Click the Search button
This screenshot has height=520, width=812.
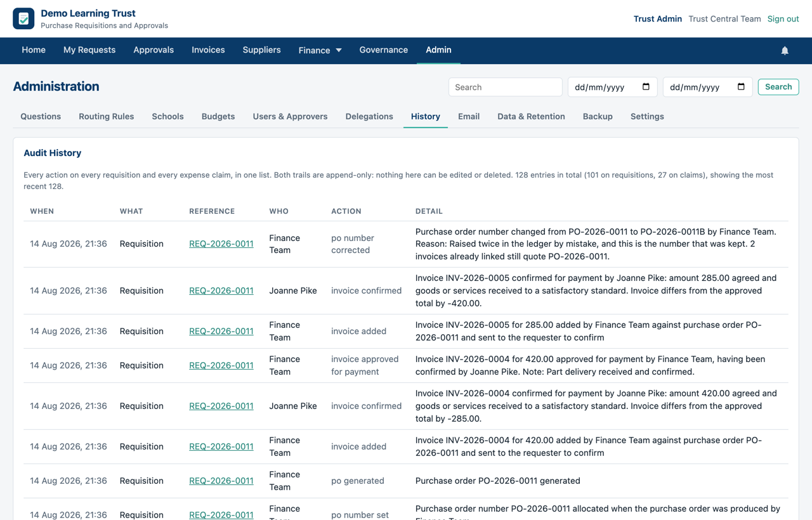(778, 87)
